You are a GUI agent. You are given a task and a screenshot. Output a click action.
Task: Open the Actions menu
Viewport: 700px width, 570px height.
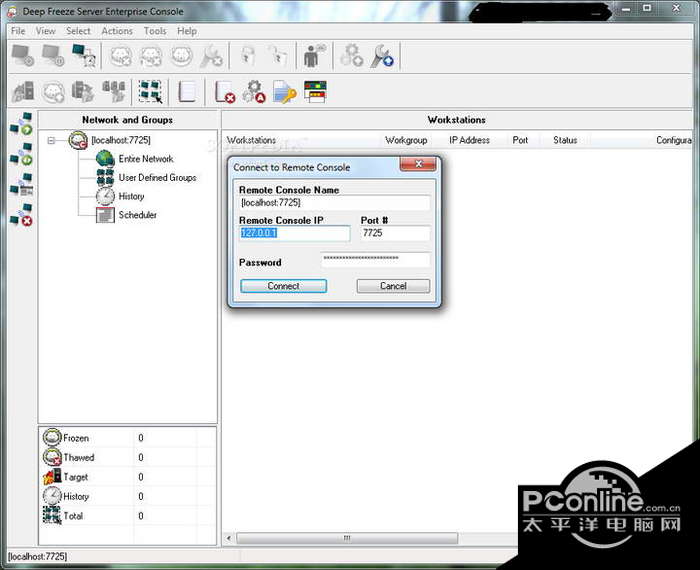point(117,31)
